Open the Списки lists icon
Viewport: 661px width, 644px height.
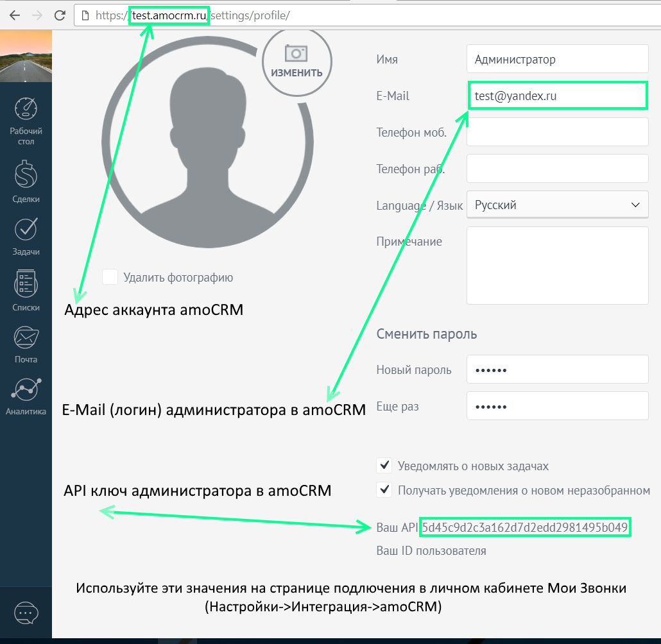[26, 284]
